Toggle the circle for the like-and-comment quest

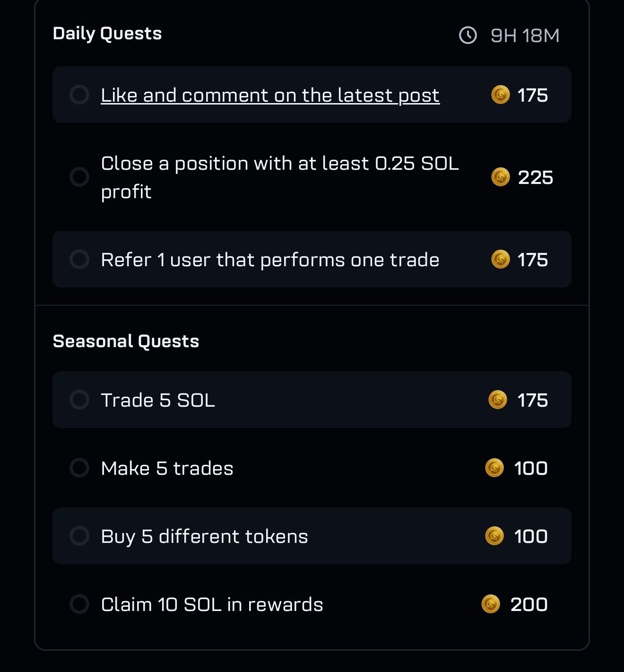click(79, 95)
